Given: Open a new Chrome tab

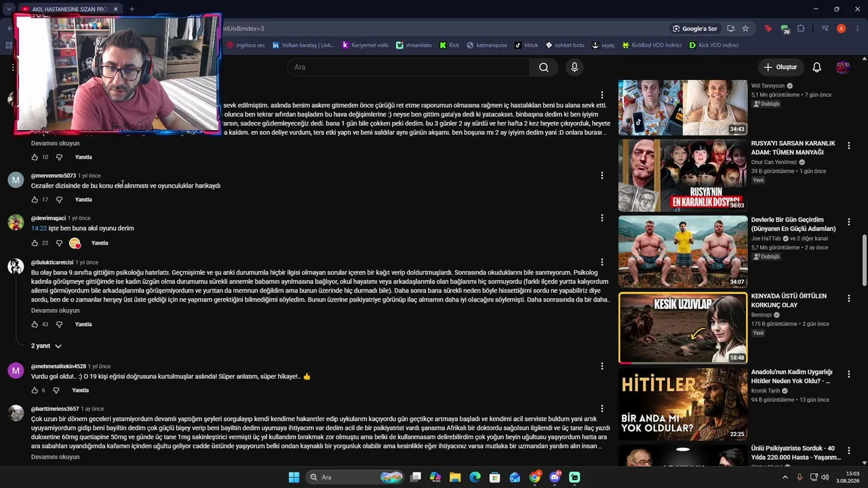Looking at the screenshot, I should click(132, 9).
